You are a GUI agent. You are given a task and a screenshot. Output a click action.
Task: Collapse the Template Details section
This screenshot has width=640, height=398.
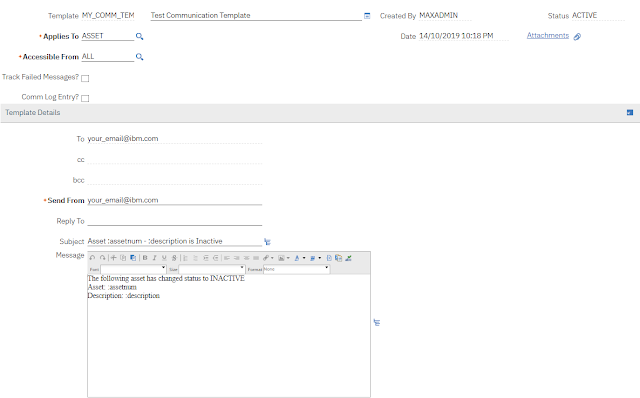(x=630, y=112)
